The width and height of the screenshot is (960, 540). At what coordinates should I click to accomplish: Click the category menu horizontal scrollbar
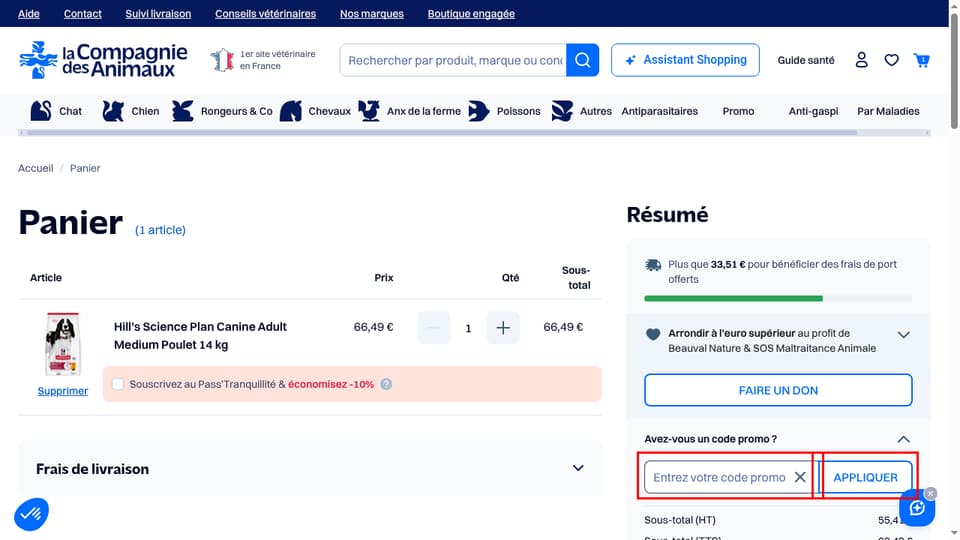(441, 132)
